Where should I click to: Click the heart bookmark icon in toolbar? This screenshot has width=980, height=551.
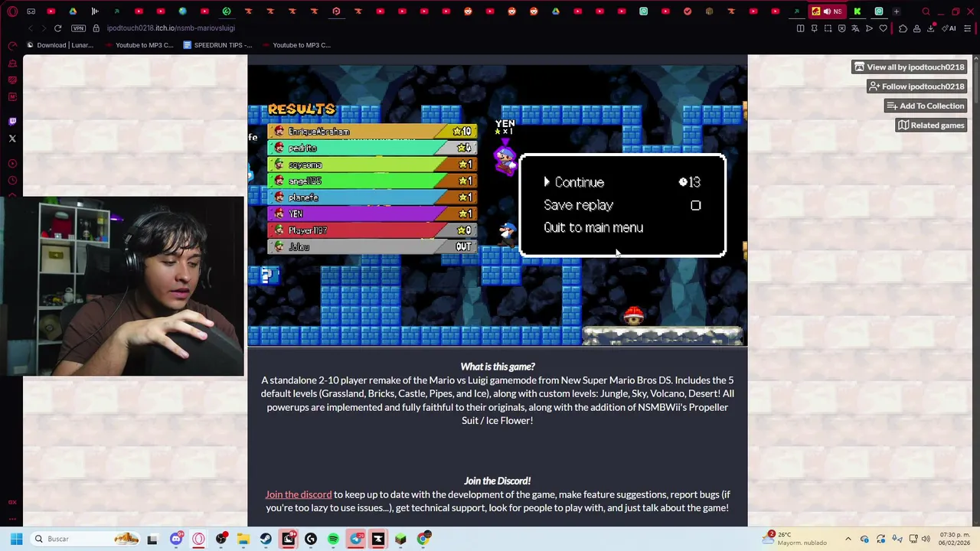[883, 28]
